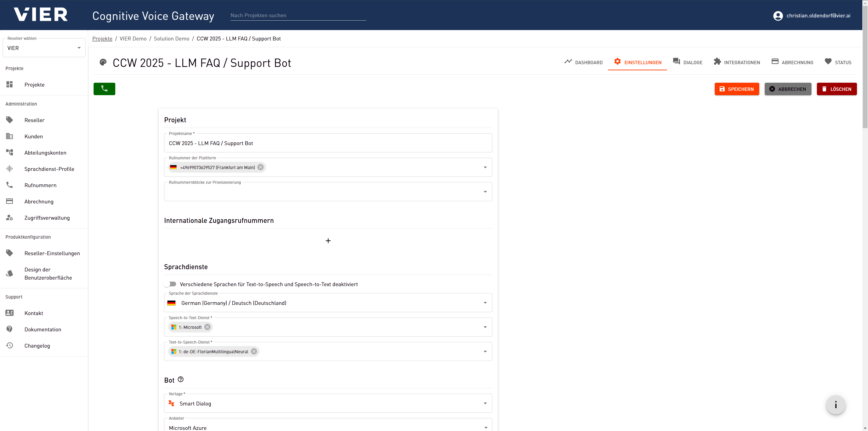868x431 pixels.
Task: Expand the Vorlage Smart Dialog dropdown
Action: pyautogui.click(x=328, y=403)
